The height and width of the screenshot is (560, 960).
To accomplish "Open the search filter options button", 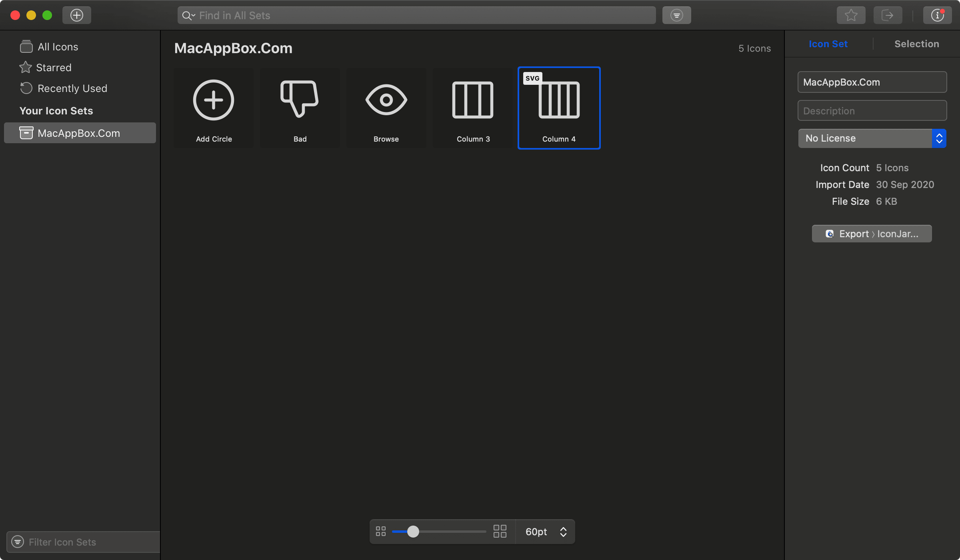I will pos(676,15).
